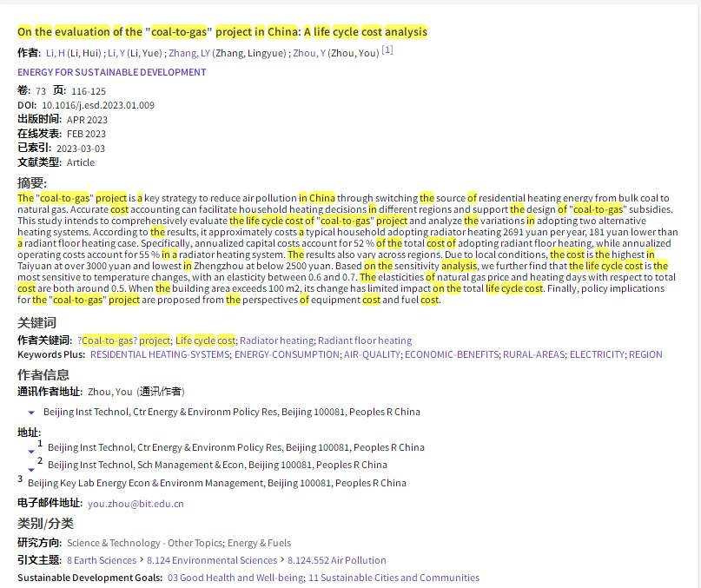
Task: Open 11 Sustainable Cities and Communities goal
Action: pos(393,578)
